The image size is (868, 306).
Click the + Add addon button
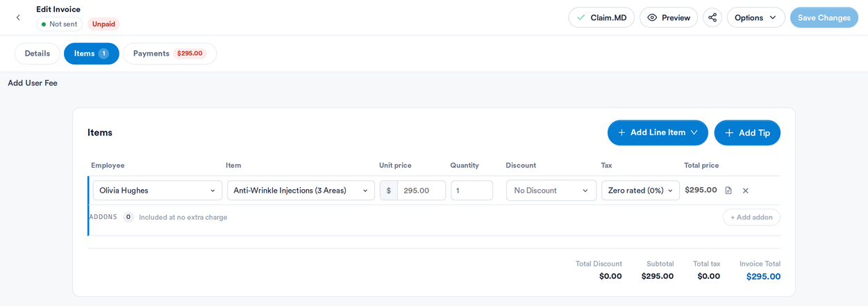click(751, 217)
